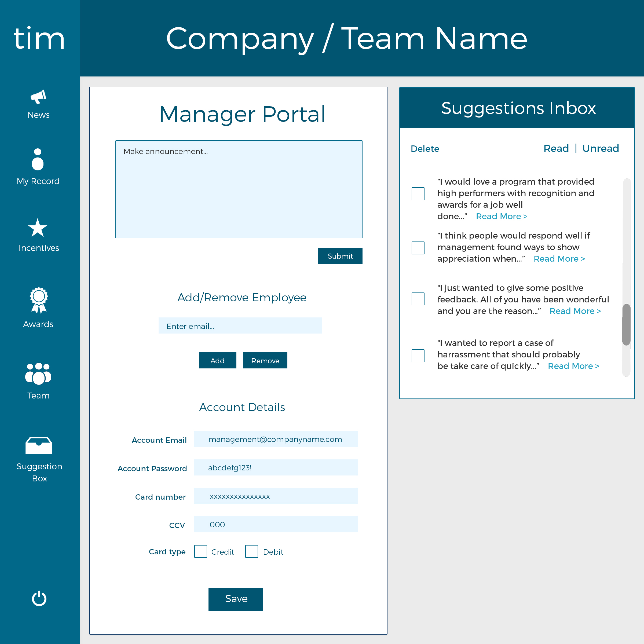Submit the announcement
The height and width of the screenshot is (644, 644).
tap(340, 256)
